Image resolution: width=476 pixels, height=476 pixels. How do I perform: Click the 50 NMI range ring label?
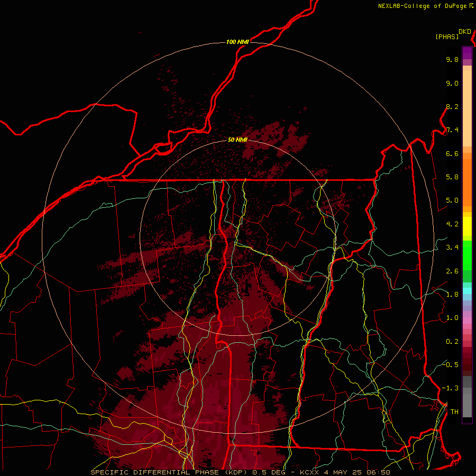coord(237,140)
